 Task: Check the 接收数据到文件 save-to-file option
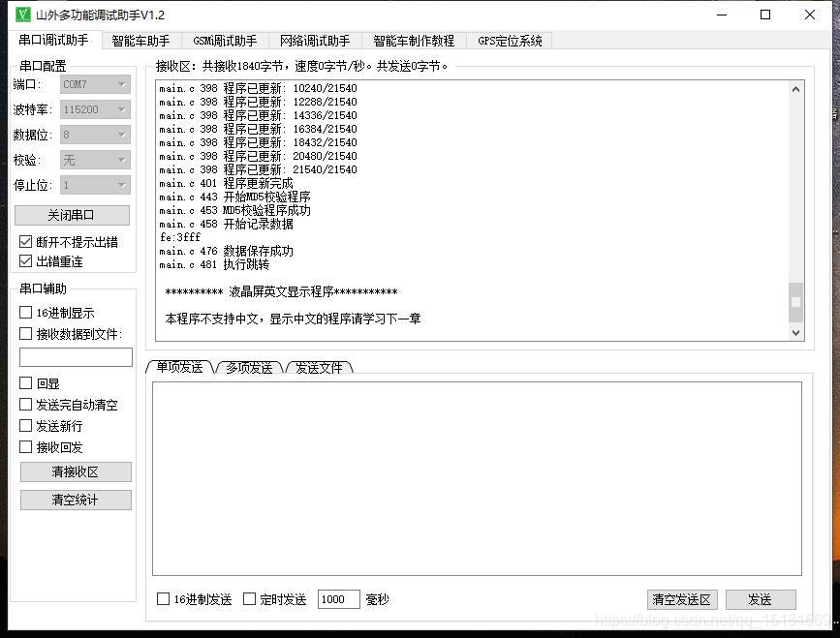click(24, 334)
